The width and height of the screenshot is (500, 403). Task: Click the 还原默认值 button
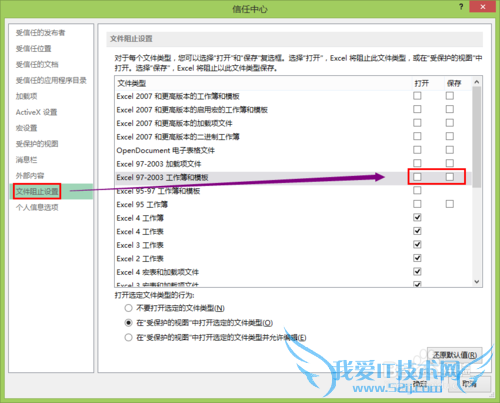pyautogui.click(x=455, y=355)
